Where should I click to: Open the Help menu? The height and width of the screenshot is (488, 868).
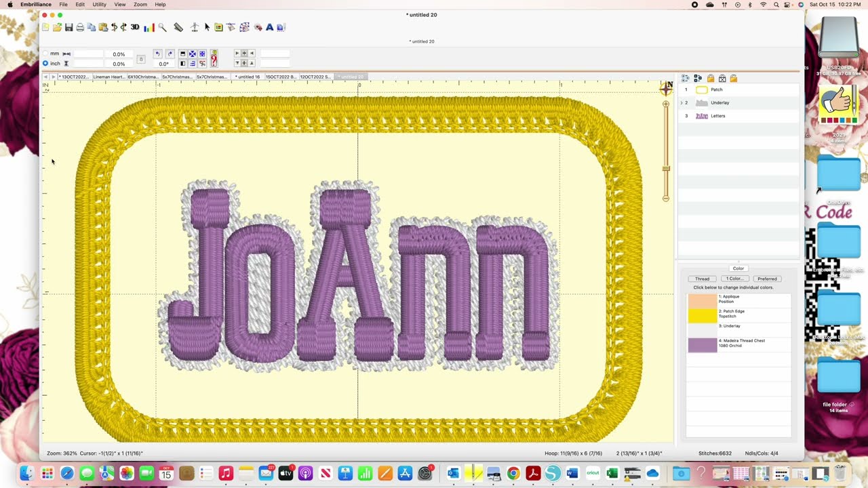point(160,5)
